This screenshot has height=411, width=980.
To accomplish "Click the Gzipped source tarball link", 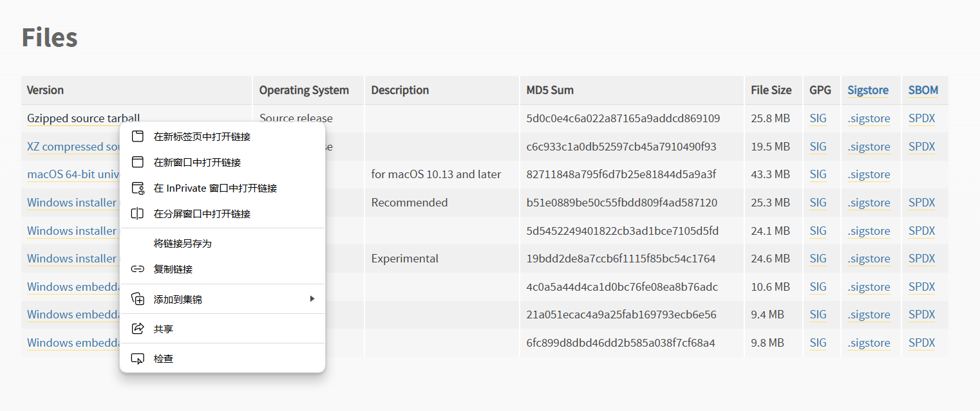I will [x=83, y=118].
